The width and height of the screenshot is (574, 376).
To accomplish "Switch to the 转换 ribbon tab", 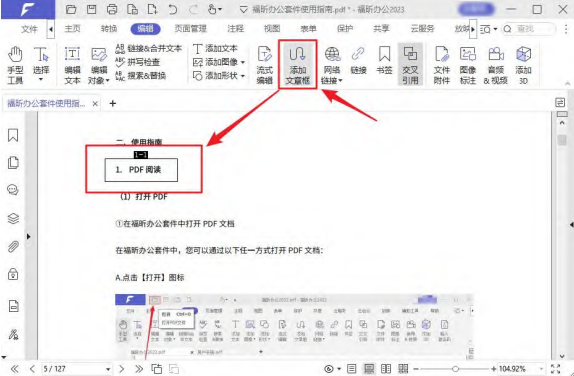I will tap(109, 29).
